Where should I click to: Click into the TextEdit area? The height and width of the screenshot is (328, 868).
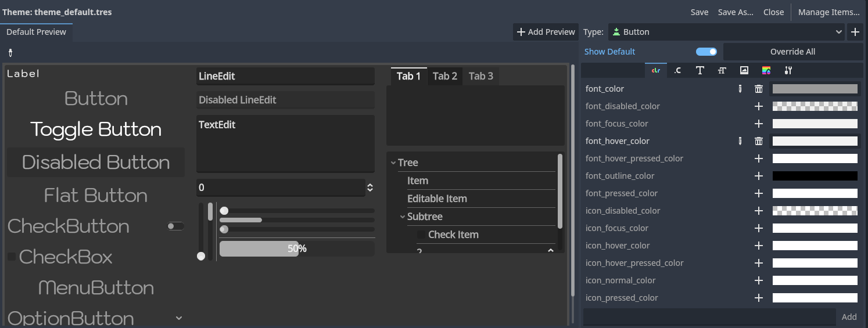(285, 143)
